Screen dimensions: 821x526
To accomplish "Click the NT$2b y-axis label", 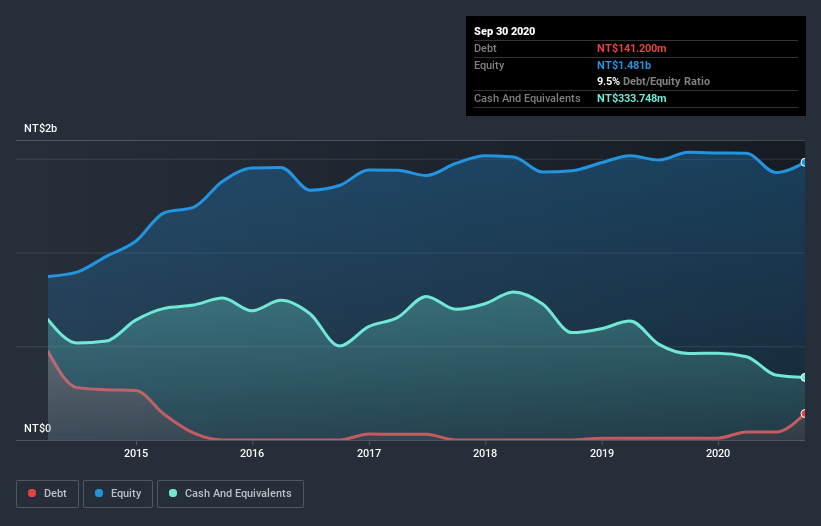I will tap(40, 128).
